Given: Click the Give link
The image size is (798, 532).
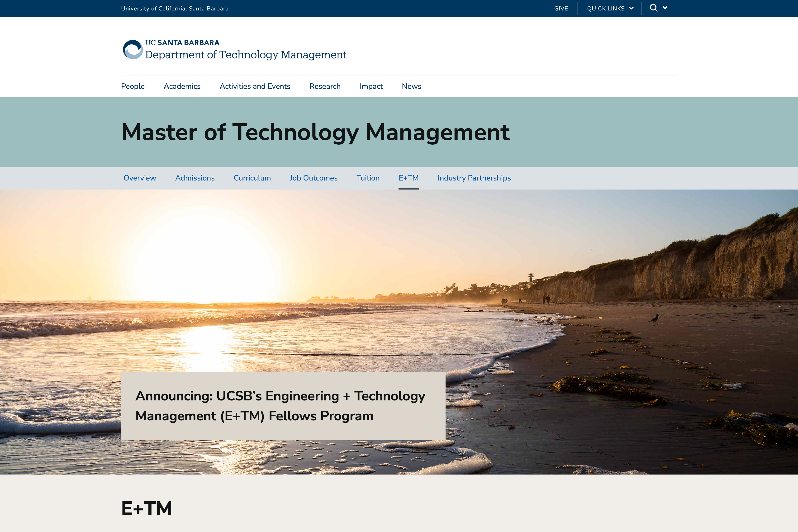Looking at the screenshot, I should [561, 9].
